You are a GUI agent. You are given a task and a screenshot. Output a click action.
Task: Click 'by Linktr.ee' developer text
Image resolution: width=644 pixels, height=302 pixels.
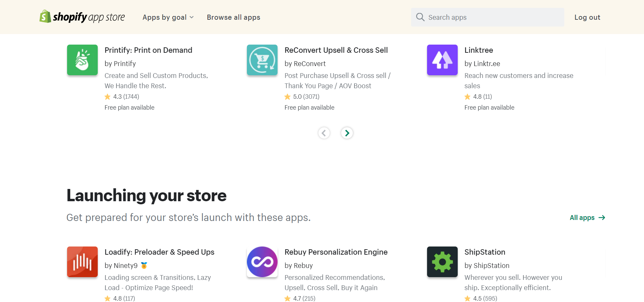[x=482, y=64]
